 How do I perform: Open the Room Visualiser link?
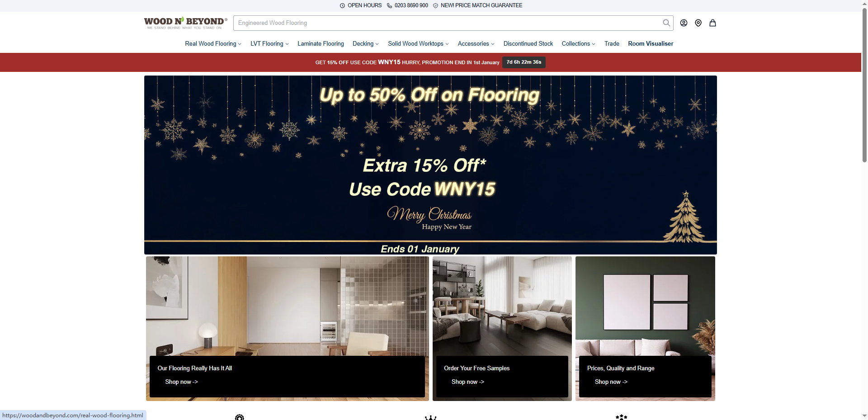pos(650,44)
